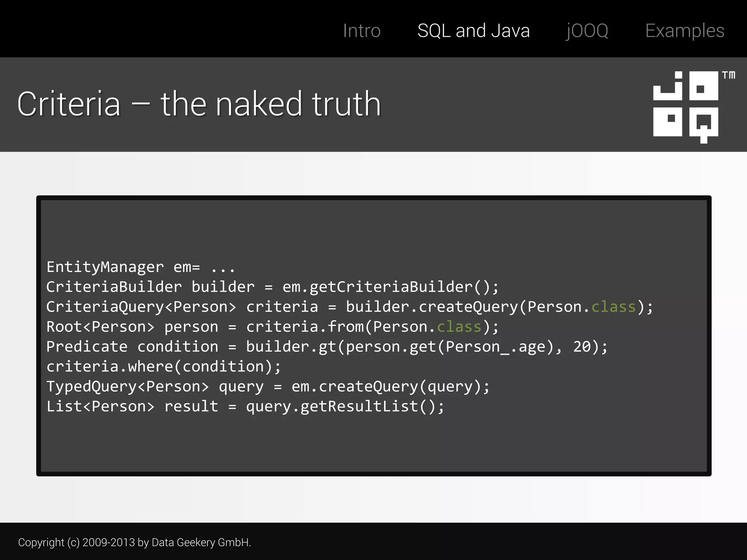Click the 'criteria.where(condition);' line

(164, 366)
